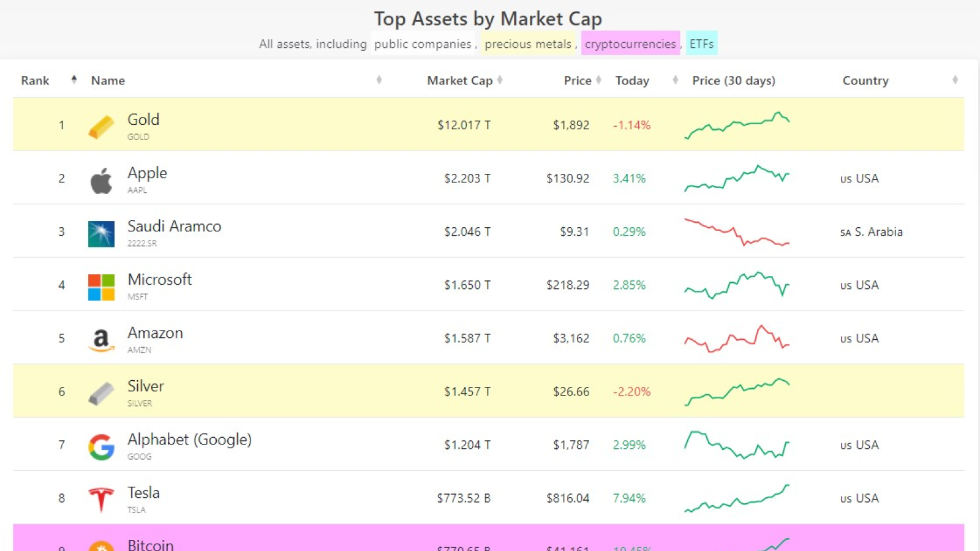
Task: Open the Silver asset page
Action: [145, 386]
